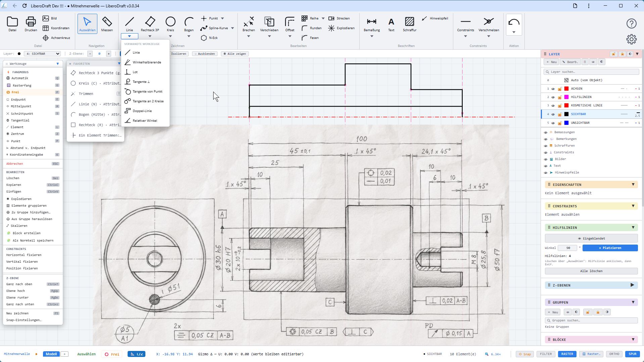644x362 pixels.
Task: Choose the N-Eck polygon tool
Action: coord(210,38)
